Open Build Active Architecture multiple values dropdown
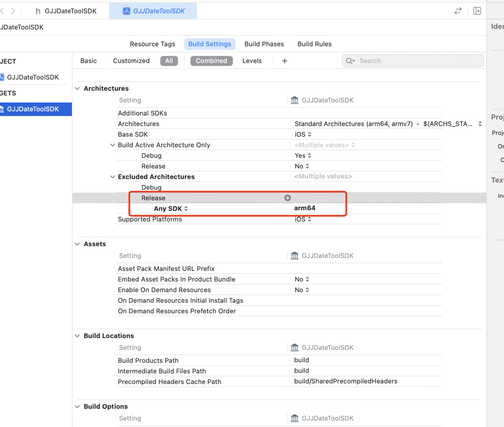The height and width of the screenshot is (427, 504). tap(325, 145)
